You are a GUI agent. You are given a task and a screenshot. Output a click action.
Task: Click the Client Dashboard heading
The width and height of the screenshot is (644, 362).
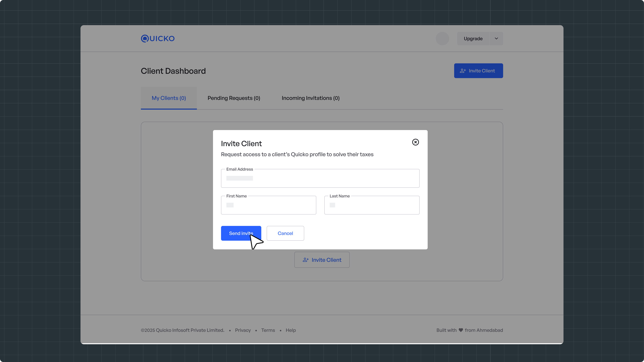(173, 71)
